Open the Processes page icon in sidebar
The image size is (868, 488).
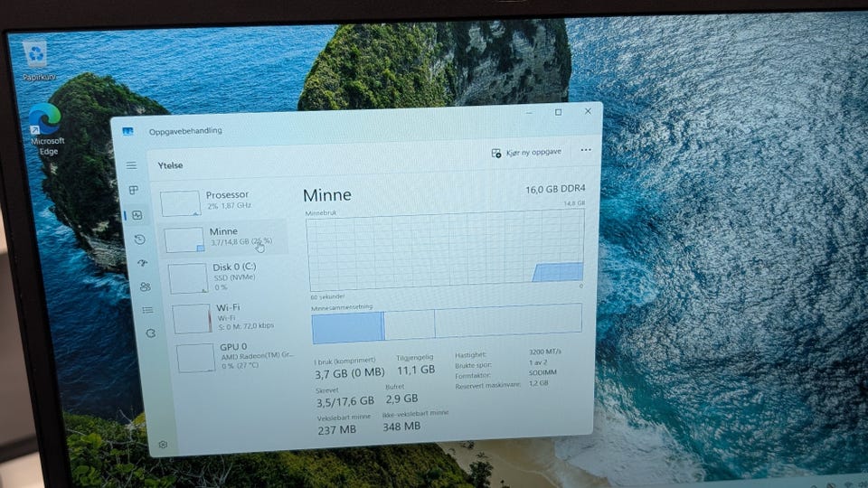[134, 191]
